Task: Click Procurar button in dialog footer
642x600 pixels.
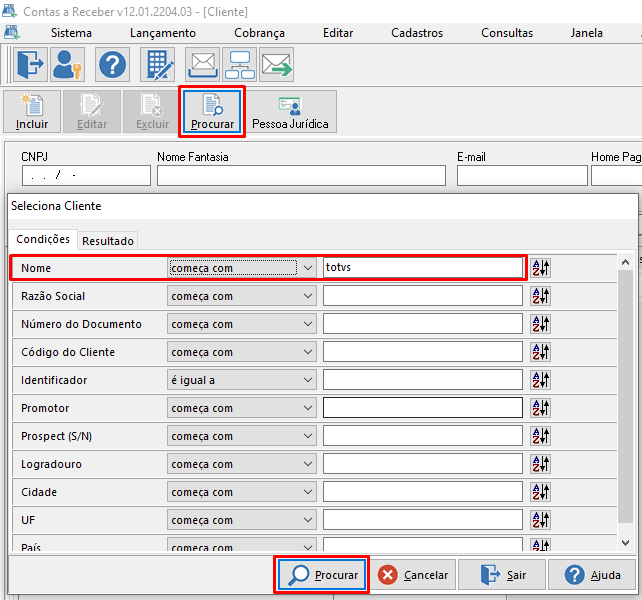Action: (322, 575)
